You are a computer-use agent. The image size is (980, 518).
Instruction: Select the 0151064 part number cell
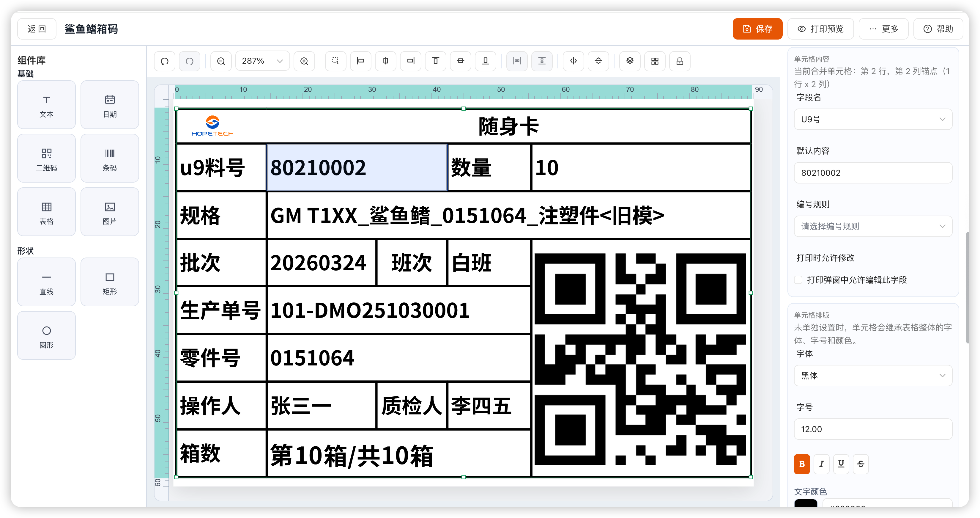399,358
